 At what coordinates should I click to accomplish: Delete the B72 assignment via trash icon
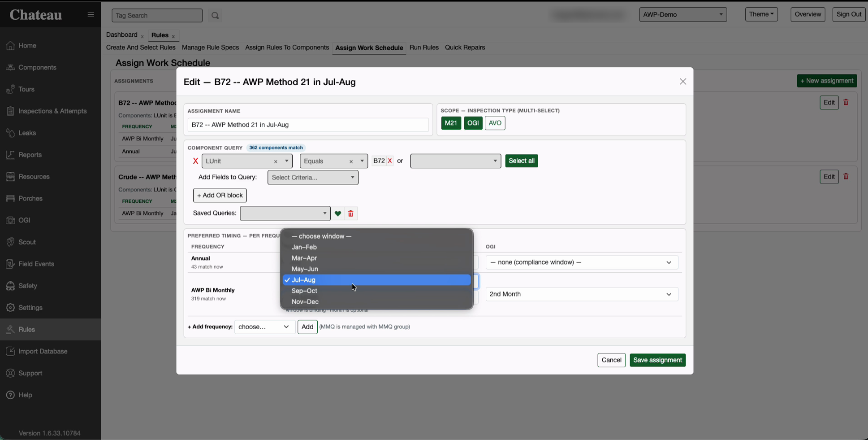click(x=846, y=102)
